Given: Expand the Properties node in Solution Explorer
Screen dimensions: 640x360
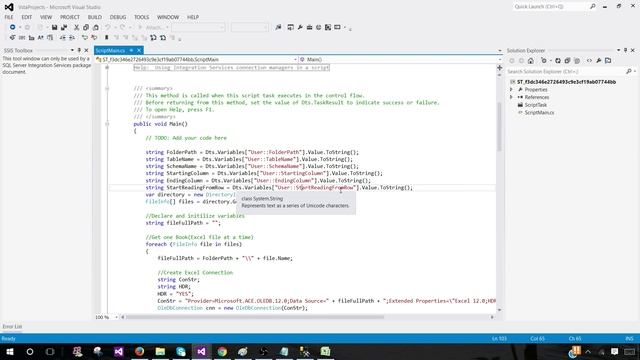Looking at the screenshot, I should 511,89.
